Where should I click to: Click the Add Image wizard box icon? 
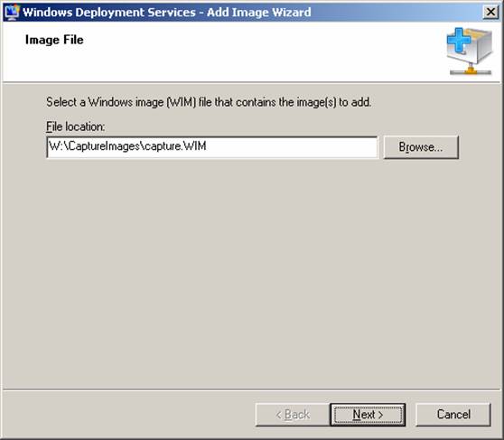470,51
